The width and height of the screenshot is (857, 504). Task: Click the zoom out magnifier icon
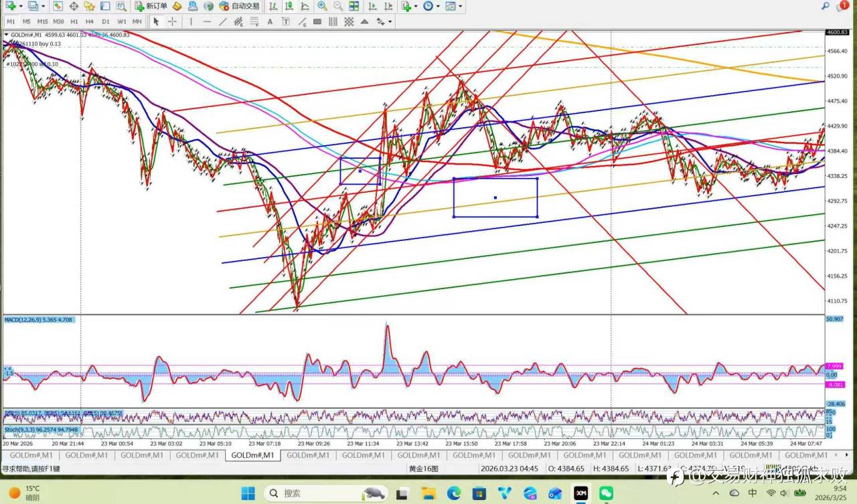[x=338, y=6]
